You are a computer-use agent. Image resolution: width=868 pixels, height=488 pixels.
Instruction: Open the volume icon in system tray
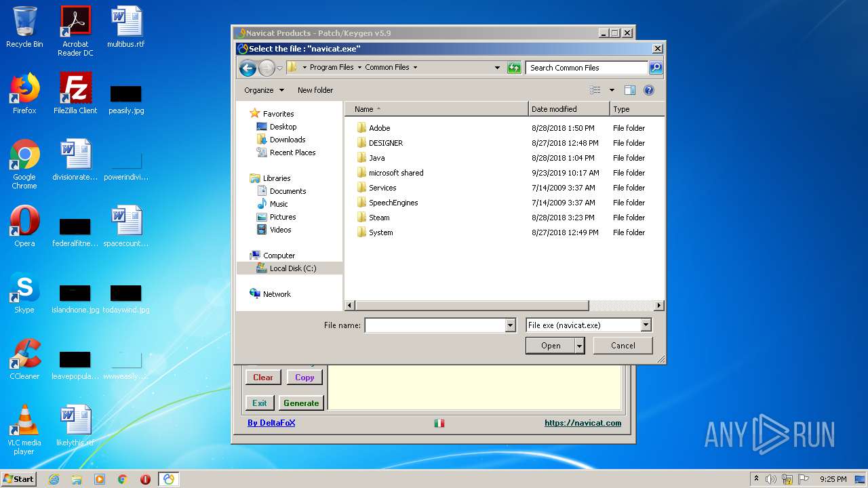click(771, 479)
